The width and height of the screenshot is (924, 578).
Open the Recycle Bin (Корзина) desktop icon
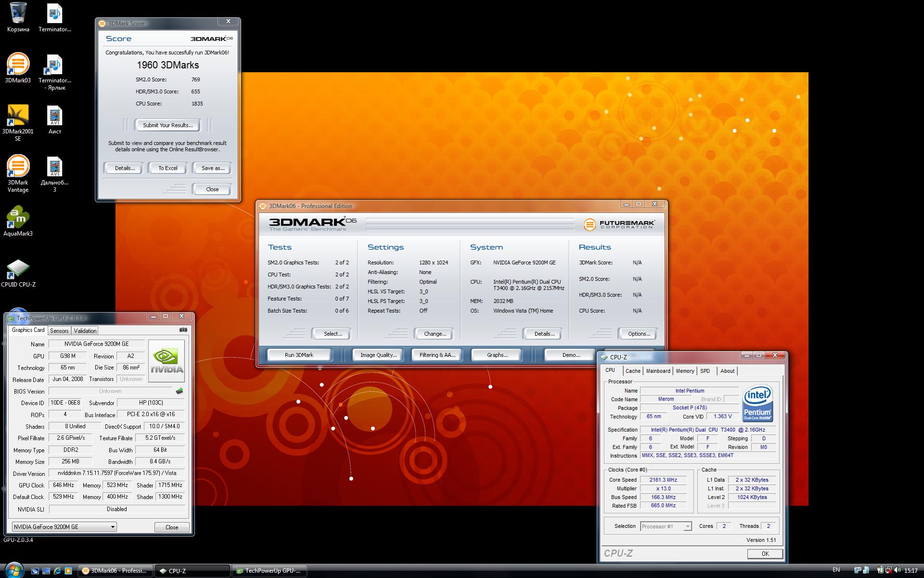tap(18, 17)
